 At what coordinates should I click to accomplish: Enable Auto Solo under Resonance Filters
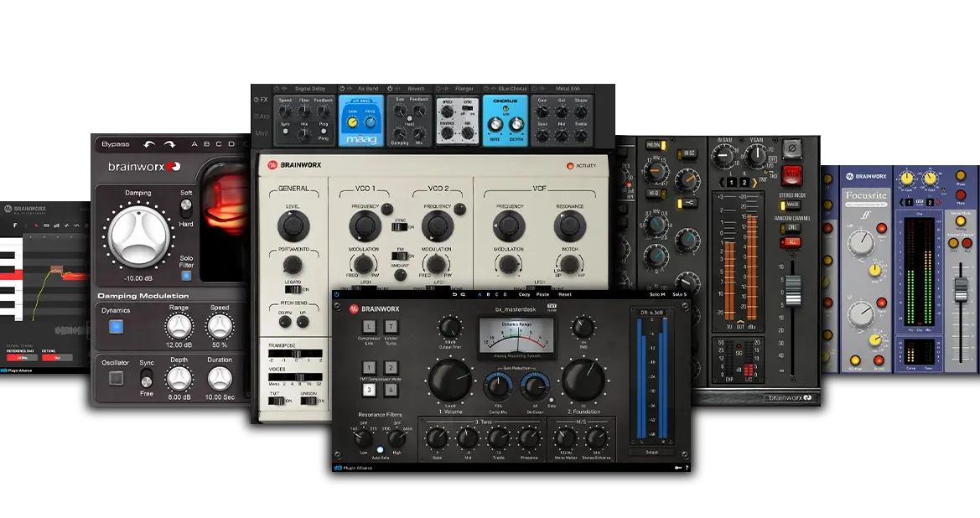(379, 450)
